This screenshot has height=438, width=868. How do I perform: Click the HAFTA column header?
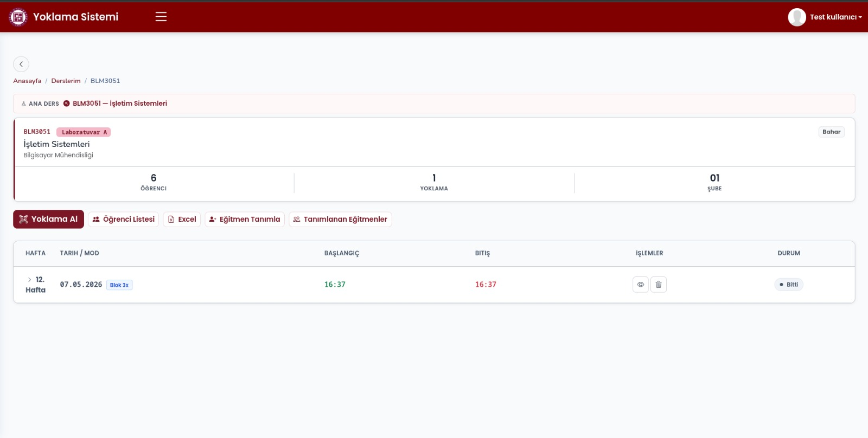pos(35,253)
